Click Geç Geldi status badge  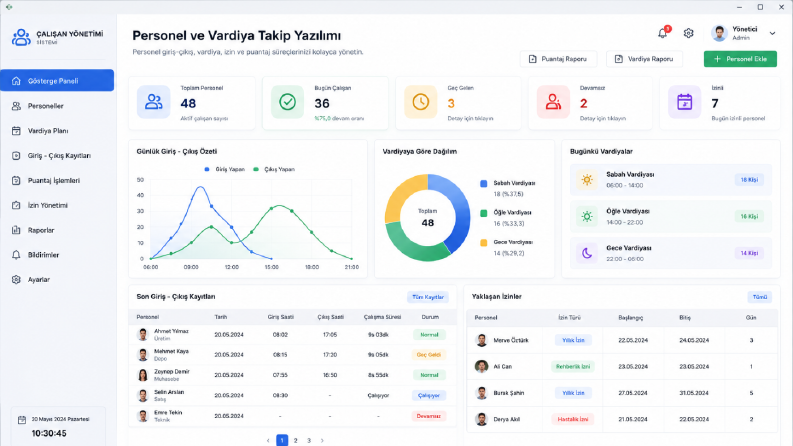tap(429, 354)
